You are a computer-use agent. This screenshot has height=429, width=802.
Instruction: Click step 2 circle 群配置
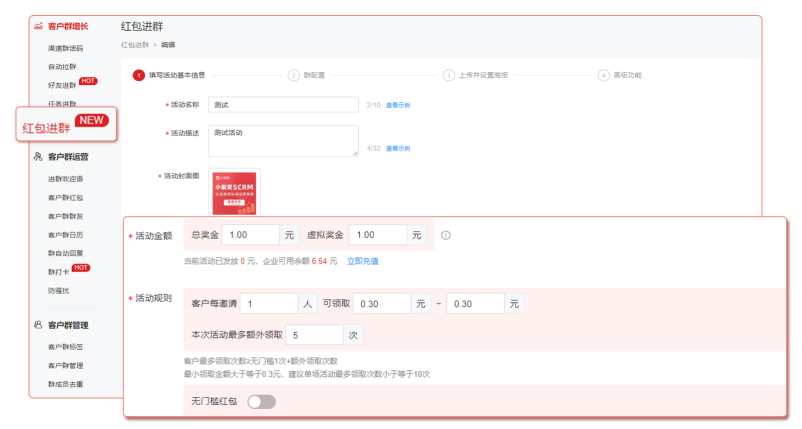tap(293, 75)
